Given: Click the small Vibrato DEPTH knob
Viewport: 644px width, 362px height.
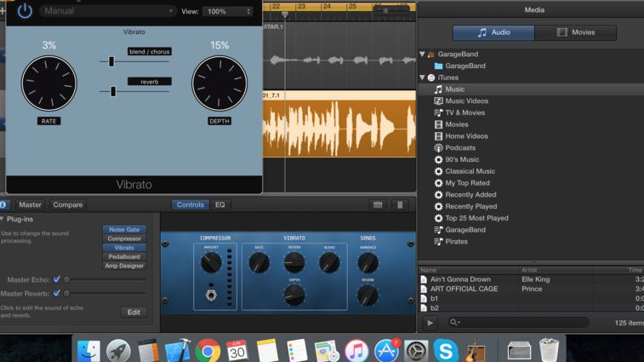Looking at the screenshot, I should point(294,295).
